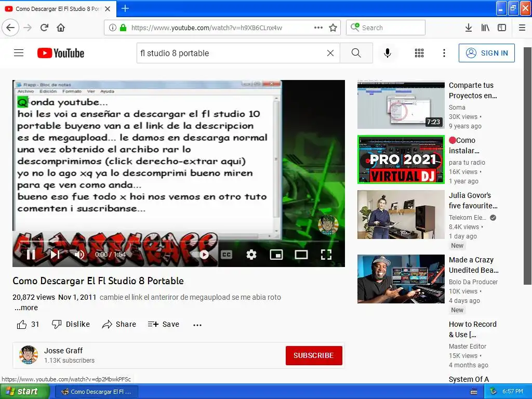Skip to the next video
The width and height of the screenshot is (532, 399).
(55, 255)
